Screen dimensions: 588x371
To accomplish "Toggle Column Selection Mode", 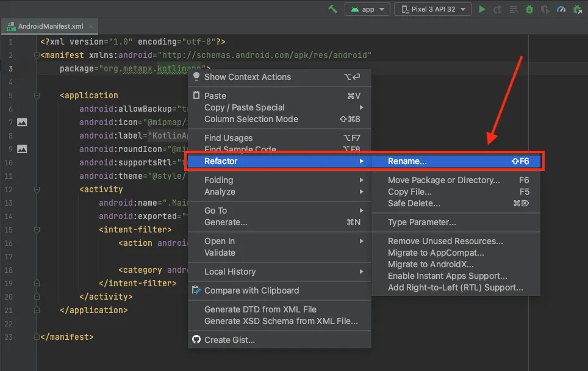I will [279, 119].
